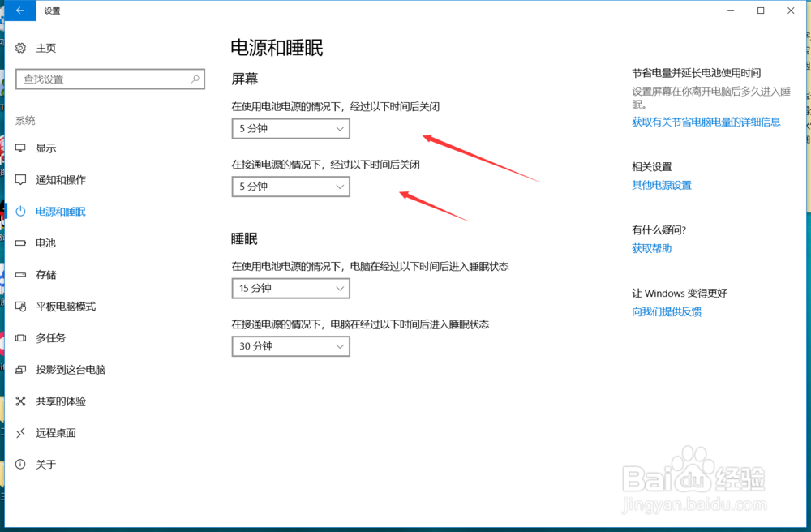This screenshot has height=532, width=811.
Task: Click the 电池 (Battery) sidebar icon
Action: [20, 242]
